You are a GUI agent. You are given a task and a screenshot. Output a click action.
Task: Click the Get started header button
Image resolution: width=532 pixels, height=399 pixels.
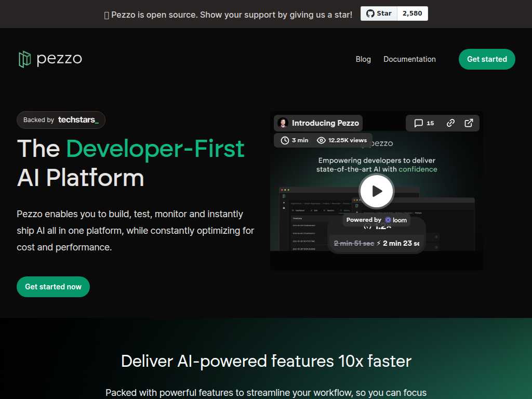(487, 59)
